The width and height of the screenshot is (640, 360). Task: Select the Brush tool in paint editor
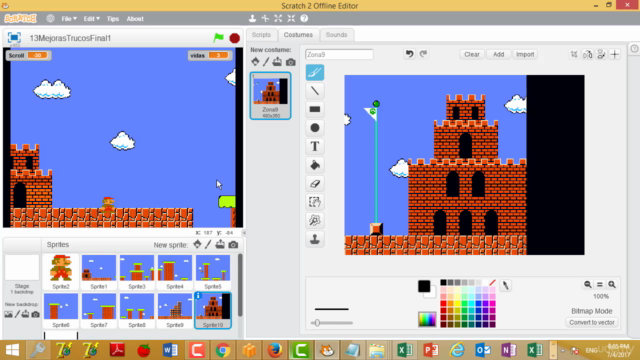click(315, 73)
